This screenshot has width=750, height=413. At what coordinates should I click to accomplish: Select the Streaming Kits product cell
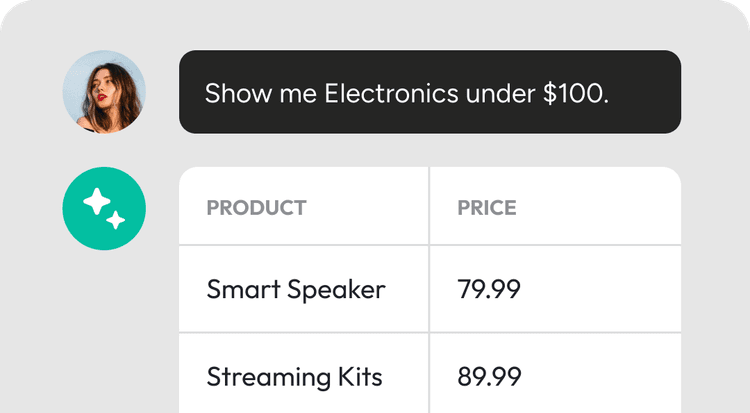point(304,374)
